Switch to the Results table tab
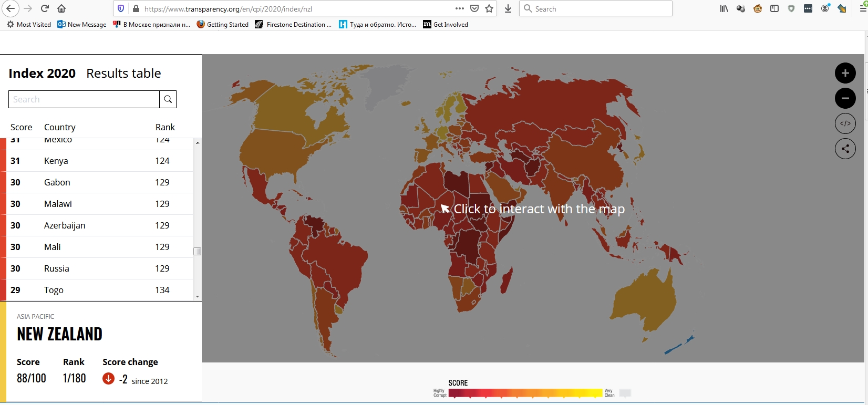 [123, 74]
